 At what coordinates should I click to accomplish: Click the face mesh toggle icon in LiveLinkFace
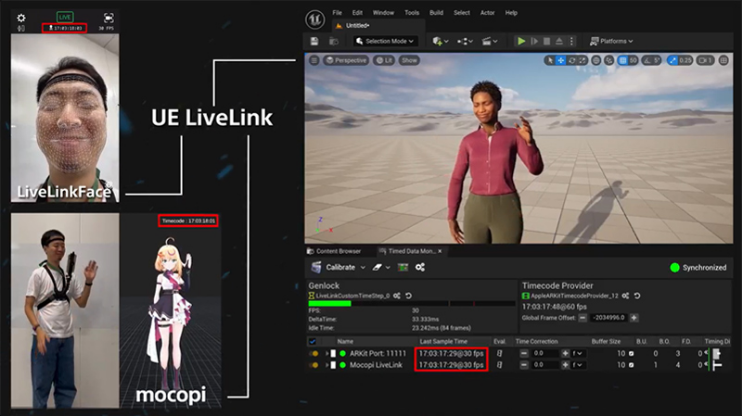[x=108, y=18]
